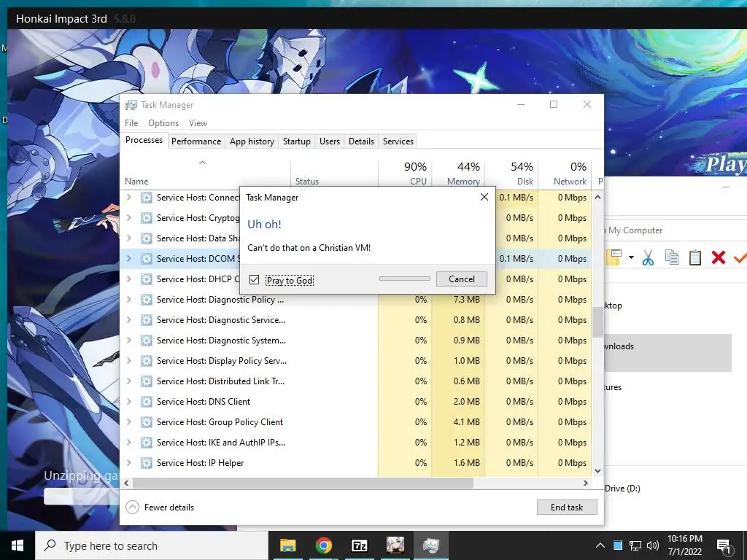Click the vertical scrollbar down arrow
Screen dimensions: 747x560
[x=598, y=471]
